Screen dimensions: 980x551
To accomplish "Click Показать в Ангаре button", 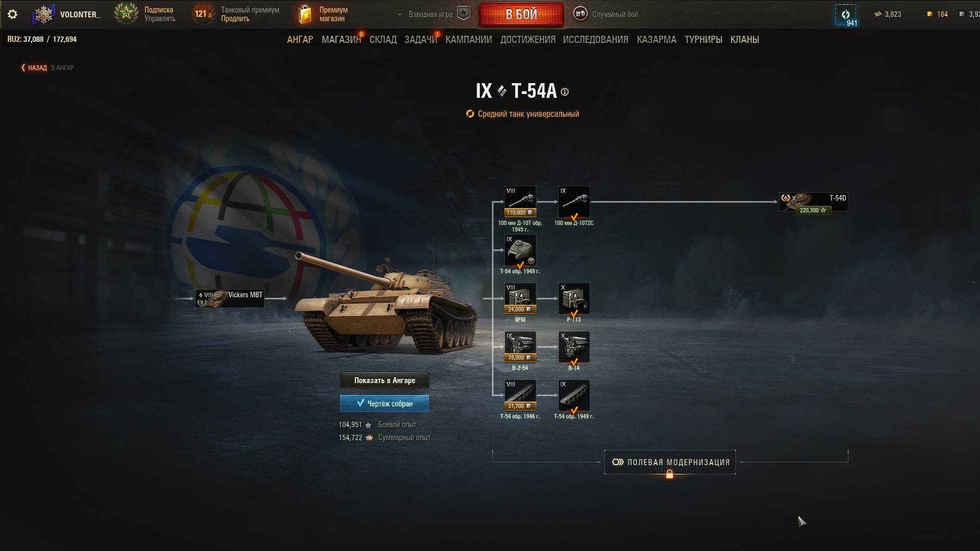I will 384,380.
